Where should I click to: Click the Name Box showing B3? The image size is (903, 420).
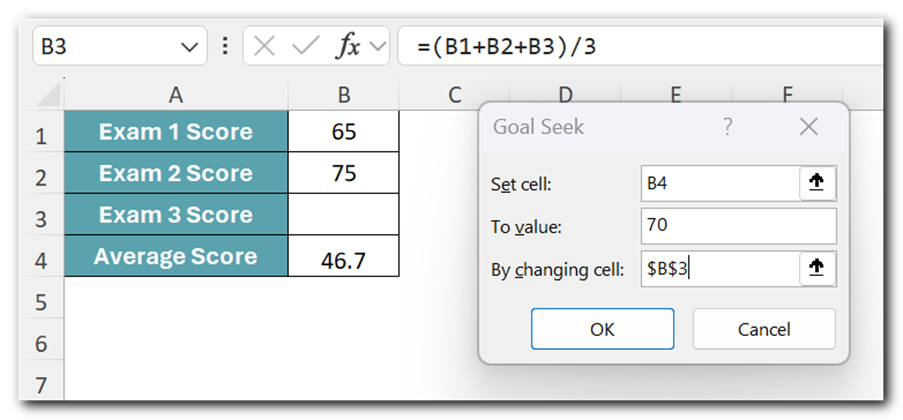click(x=120, y=46)
